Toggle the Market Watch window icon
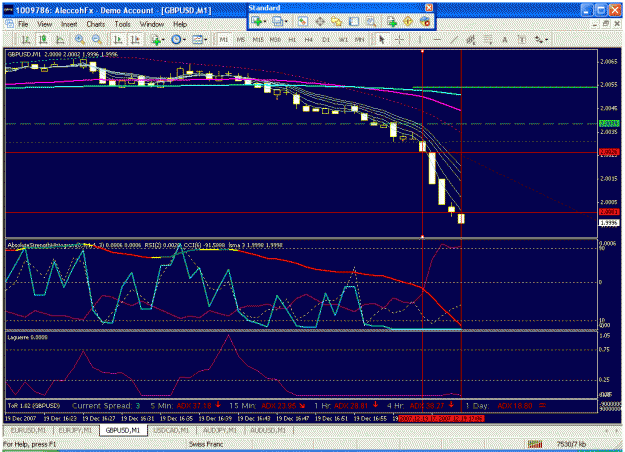Viewport: 625px width, 452px height. 303,22
